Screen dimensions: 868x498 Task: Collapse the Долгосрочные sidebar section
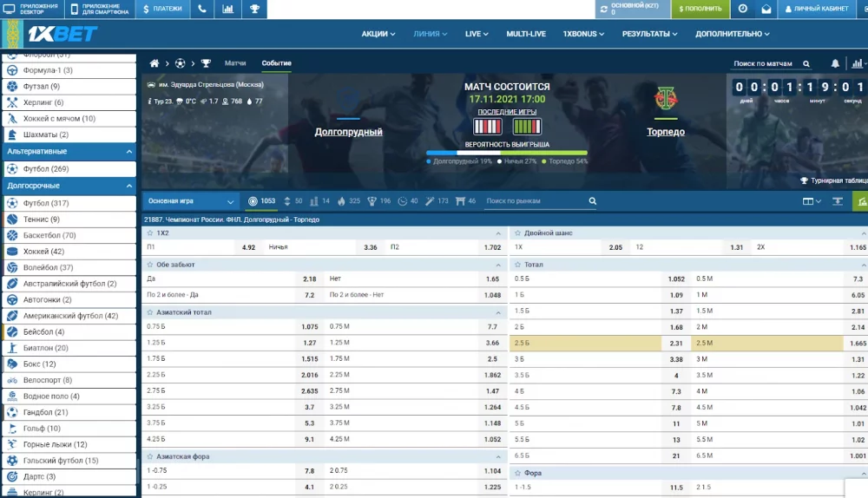129,186
